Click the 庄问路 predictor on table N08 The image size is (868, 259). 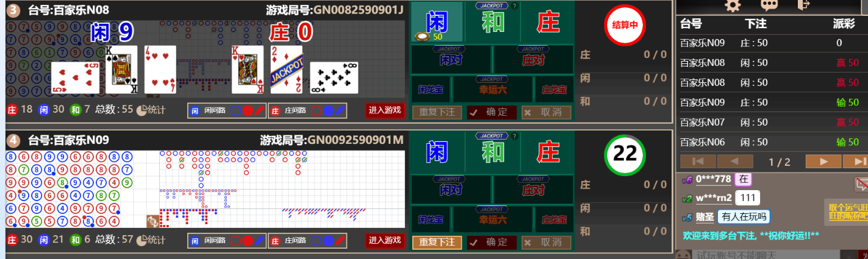307,110
